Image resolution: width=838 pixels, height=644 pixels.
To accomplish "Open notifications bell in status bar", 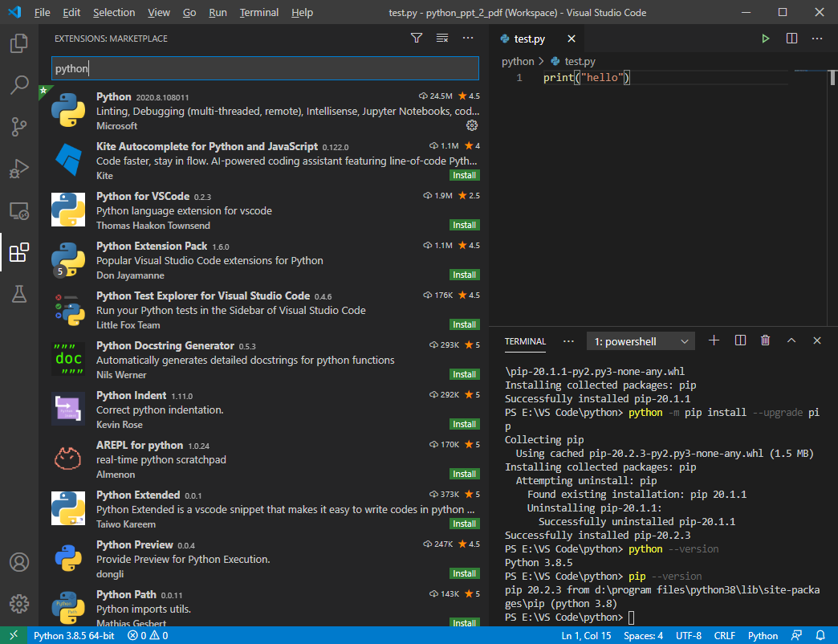I will coord(820,635).
